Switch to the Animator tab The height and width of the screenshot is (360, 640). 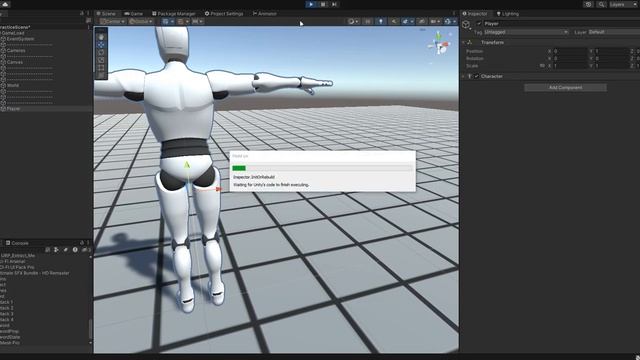pyautogui.click(x=264, y=13)
